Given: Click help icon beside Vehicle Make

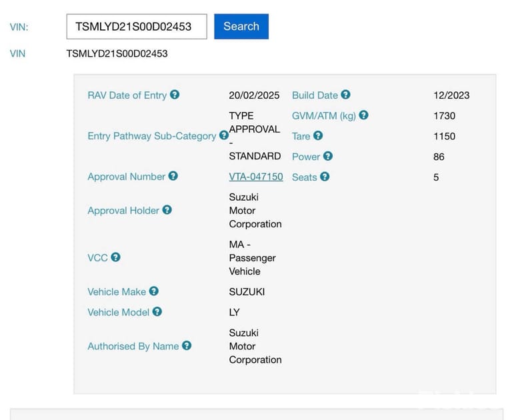Looking at the screenshot, I should click(x=154, y=291).
